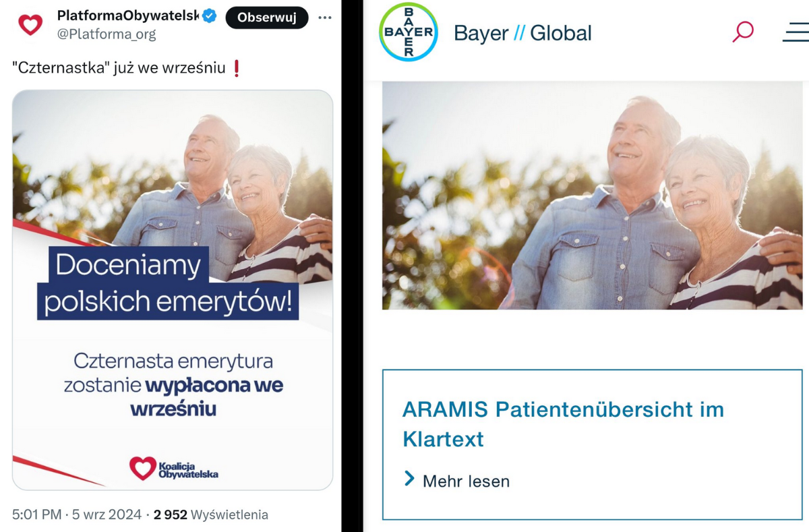
Task: Open the PlatformaObywatelska profile name
Action: (x=127, y=16)
